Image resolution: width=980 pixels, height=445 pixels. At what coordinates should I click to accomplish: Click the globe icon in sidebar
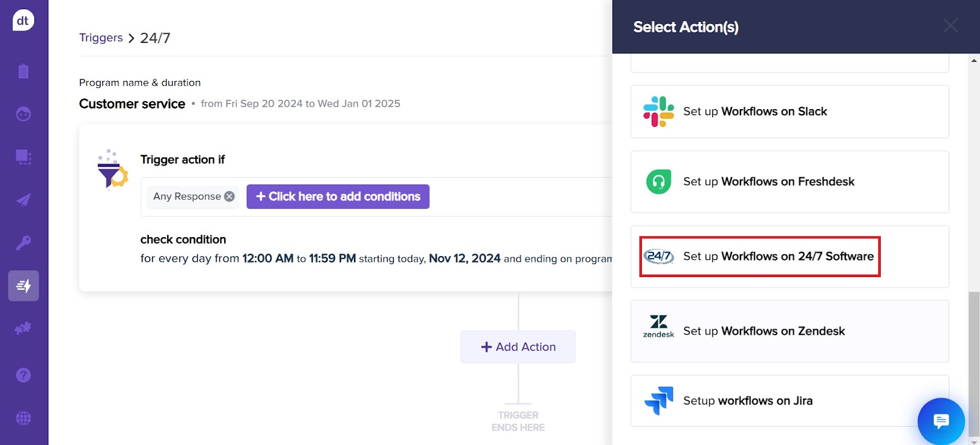click(23, 418)
